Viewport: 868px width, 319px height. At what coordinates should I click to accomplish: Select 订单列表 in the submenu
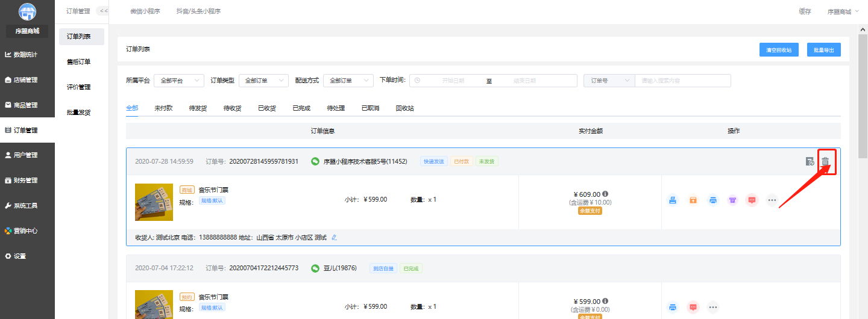pyautogui.click(x=81, y=37)
